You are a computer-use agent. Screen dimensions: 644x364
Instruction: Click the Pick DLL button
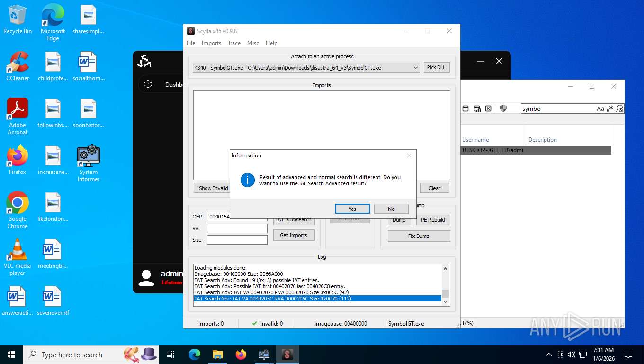pos(436,67)
